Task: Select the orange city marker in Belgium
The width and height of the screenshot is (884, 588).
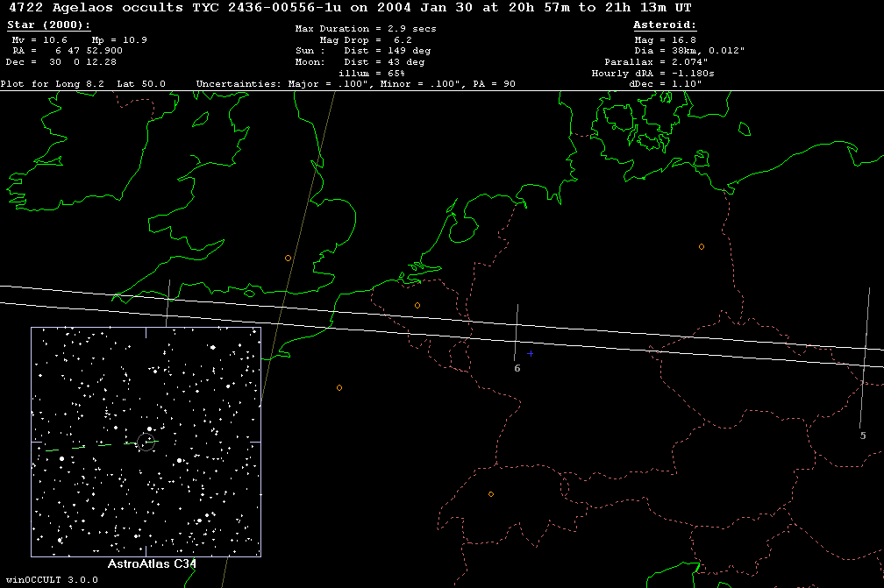Action: pos(417,305)
